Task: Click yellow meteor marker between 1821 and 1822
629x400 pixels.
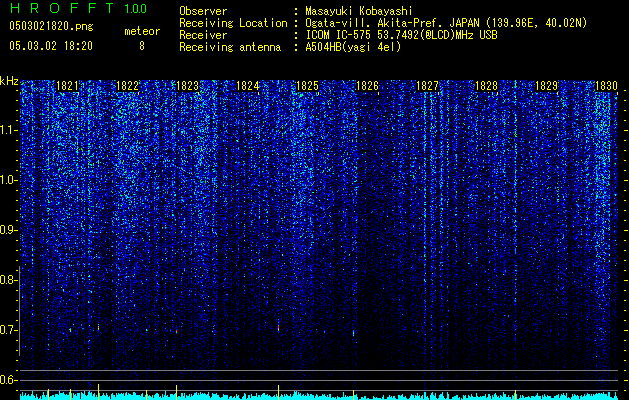Action: [98, 392]
